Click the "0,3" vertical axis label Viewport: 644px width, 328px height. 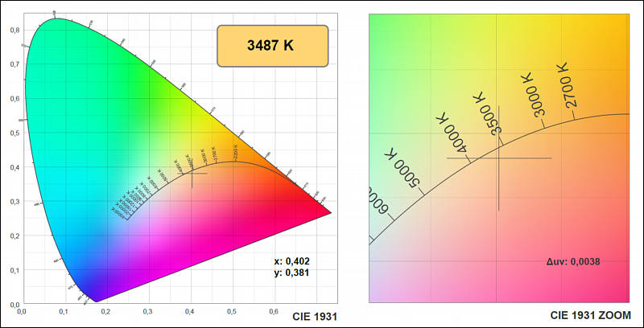(14, 202)
